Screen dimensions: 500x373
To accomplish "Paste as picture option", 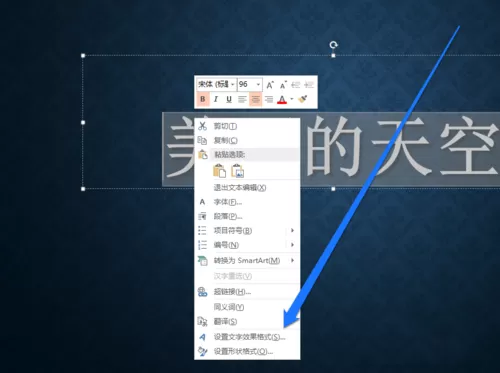I will click(x=238, y=171).
